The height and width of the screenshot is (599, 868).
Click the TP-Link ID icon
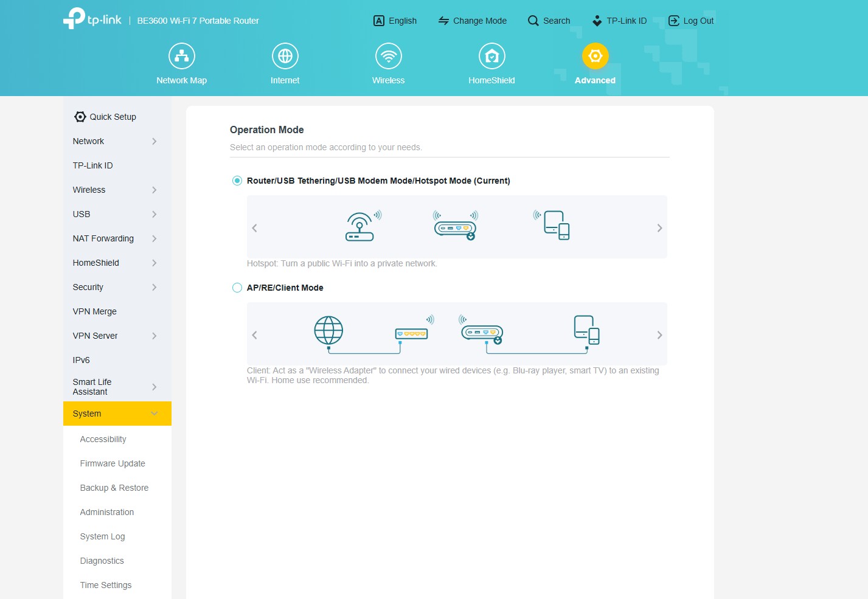pyautogui.click(x=597, y=21)
